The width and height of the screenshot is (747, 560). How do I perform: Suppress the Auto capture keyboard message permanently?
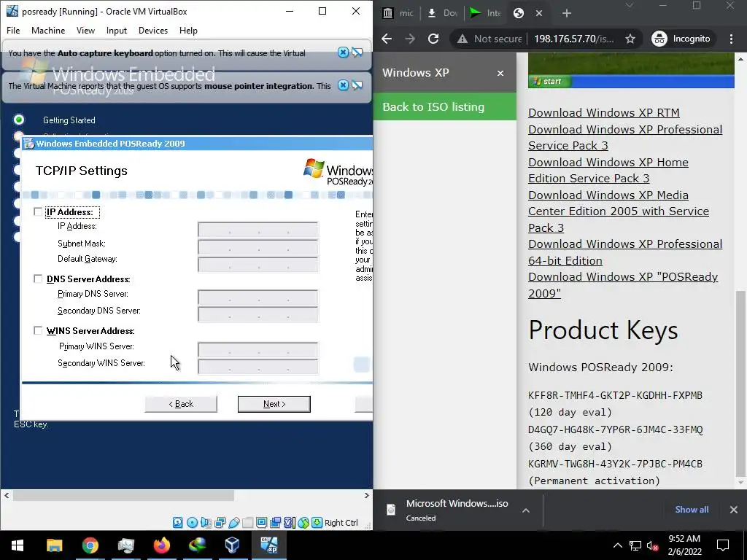click(x=357, y=52)
